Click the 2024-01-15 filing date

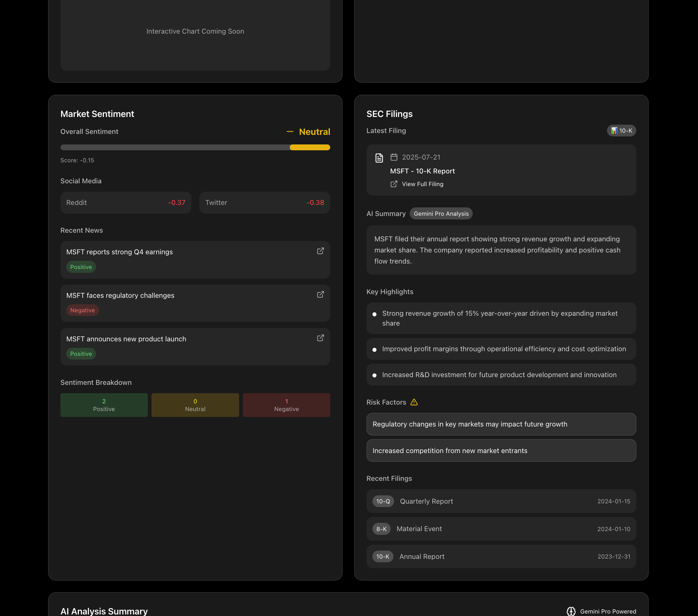point(614,501)
